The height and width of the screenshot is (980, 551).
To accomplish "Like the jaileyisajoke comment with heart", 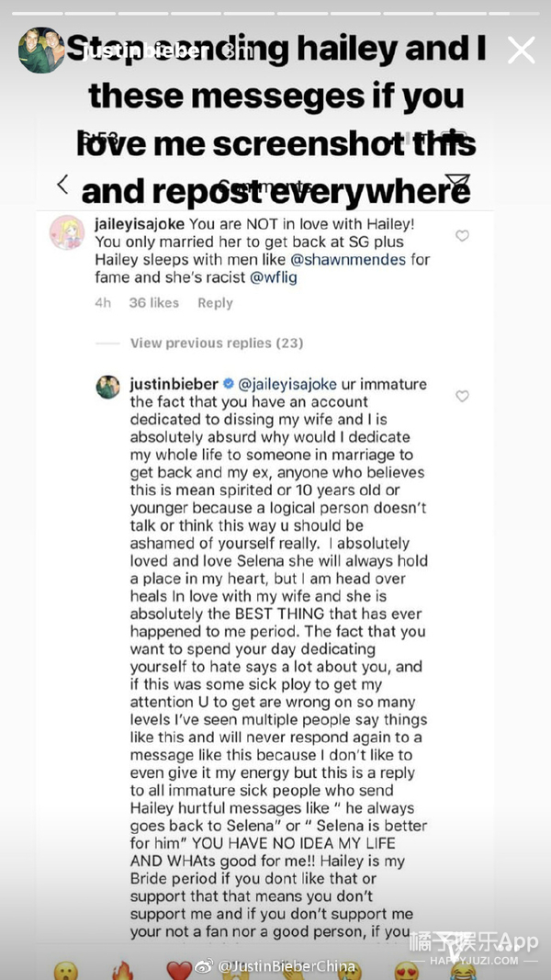I will tap(462, 236).
